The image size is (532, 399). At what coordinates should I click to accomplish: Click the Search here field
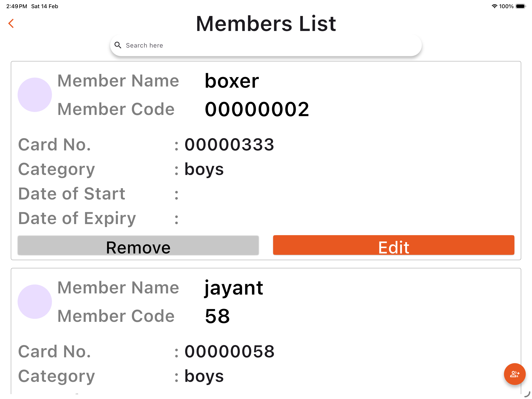[x=266, y=45]
